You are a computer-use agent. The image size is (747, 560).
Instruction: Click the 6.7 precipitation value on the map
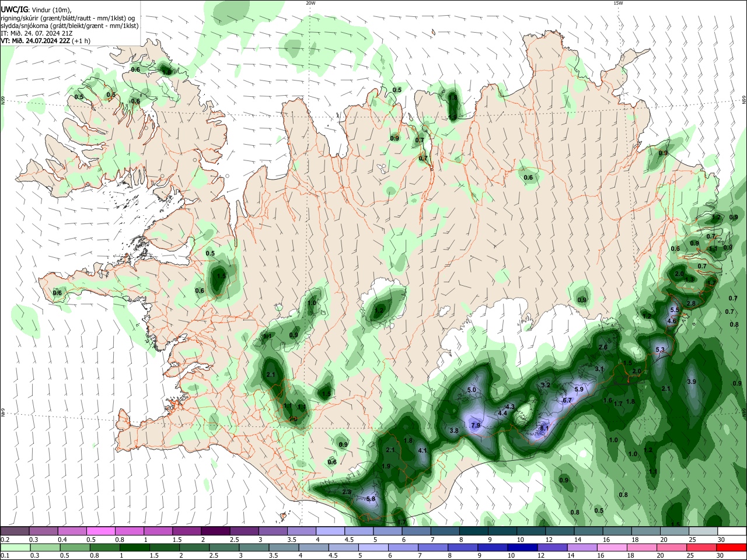(x=567, y=400)
